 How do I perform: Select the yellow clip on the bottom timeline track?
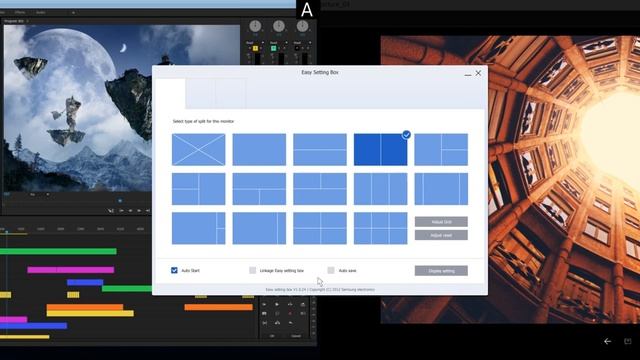click(24, 337)
